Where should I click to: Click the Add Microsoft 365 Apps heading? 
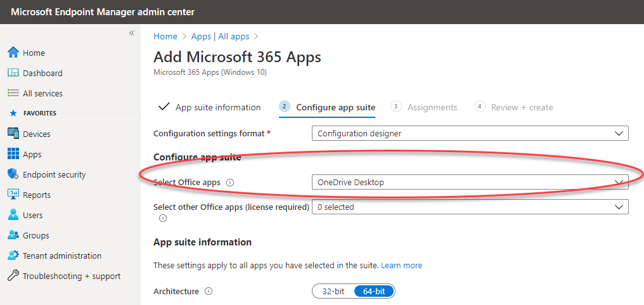[x=237, y=56]
